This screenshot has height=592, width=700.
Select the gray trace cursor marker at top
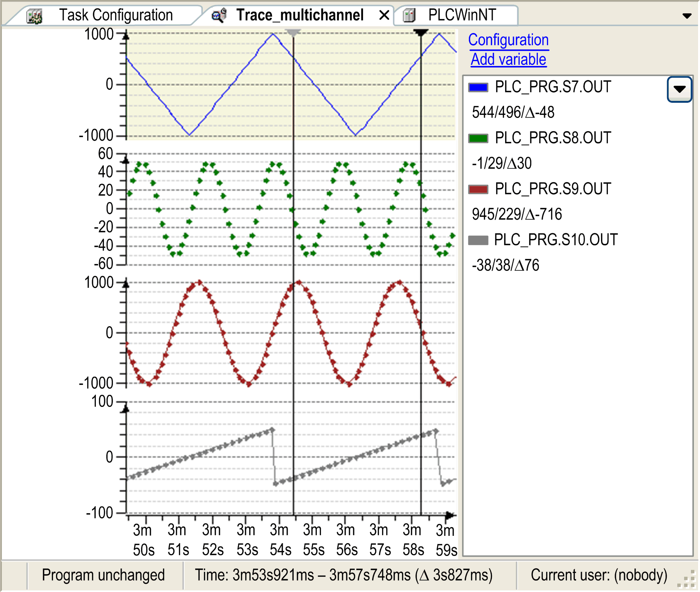[x=293, y=33]
